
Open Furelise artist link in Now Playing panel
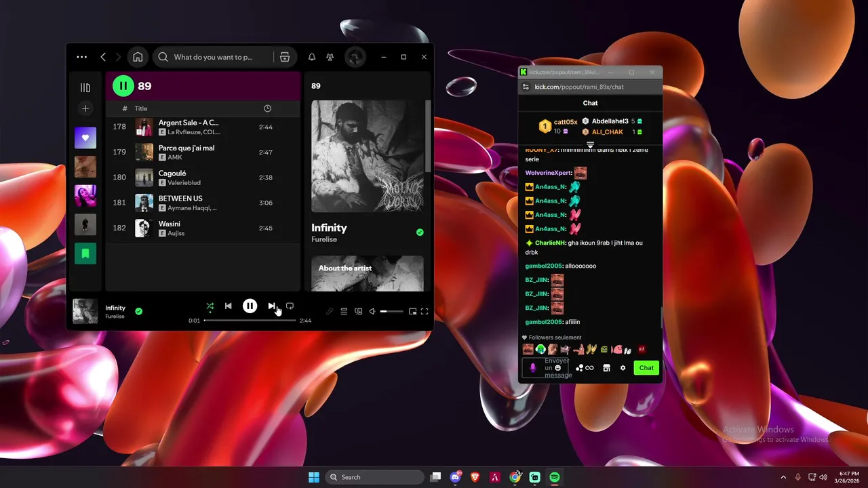(x=324, y=239)
